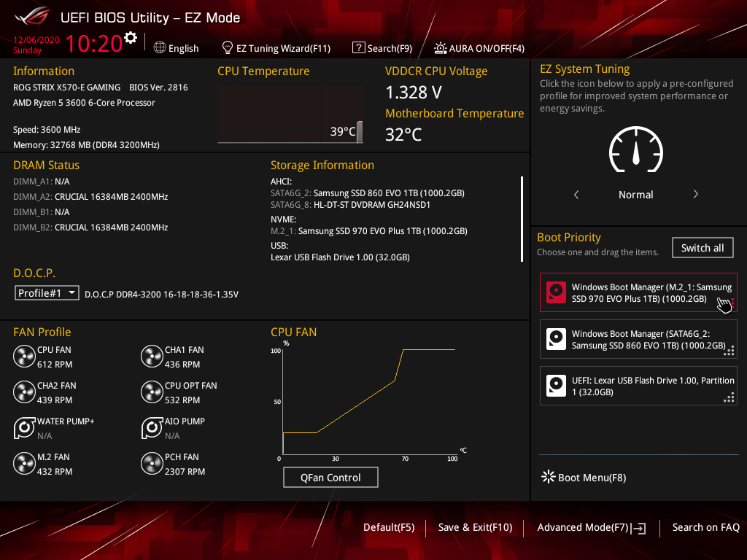Select the CPU OPT FAN icon
Viewport: 747px width, 560px height.
[152, 392]
